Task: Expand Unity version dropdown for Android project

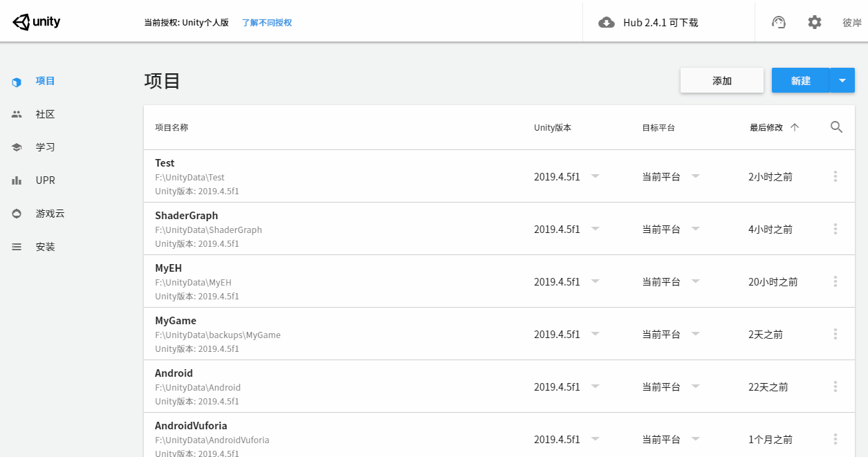Action: (x=595, y=386)
